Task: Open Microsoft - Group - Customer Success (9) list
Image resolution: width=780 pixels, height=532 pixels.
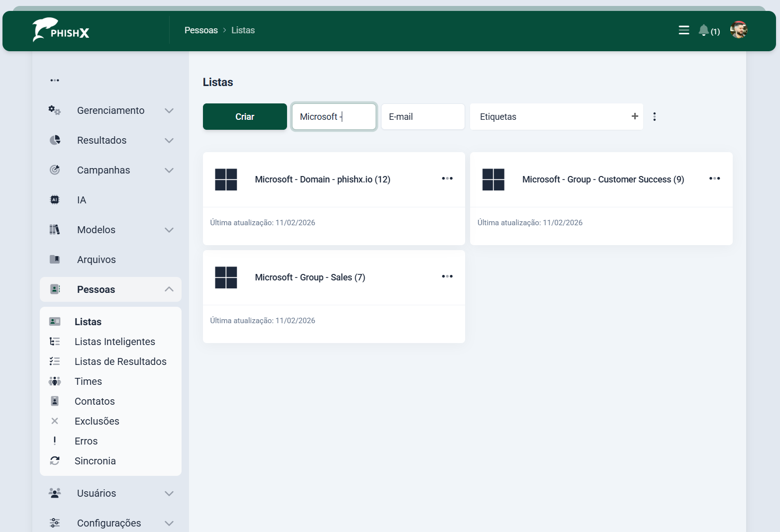Action: click(603, 179)
